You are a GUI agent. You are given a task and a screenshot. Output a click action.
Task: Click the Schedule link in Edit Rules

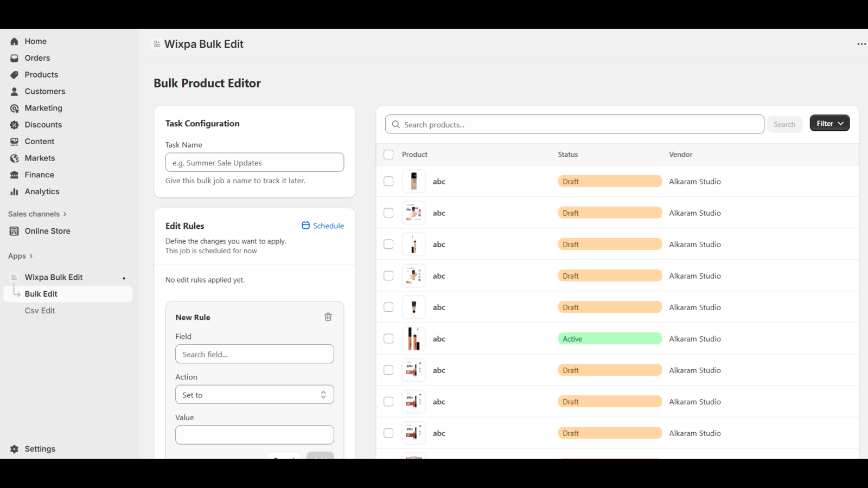tap(328, 226)
